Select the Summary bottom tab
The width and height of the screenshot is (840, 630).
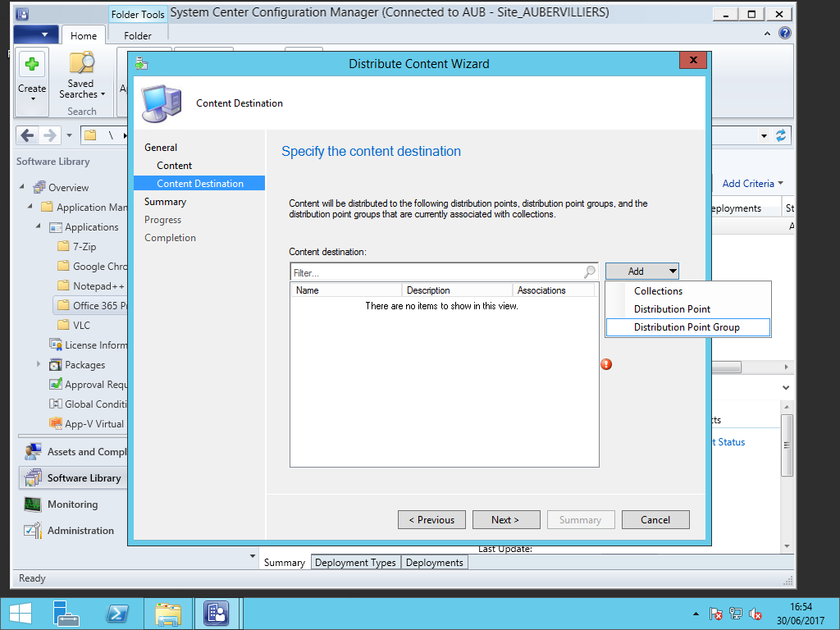(x=285, y=563)
